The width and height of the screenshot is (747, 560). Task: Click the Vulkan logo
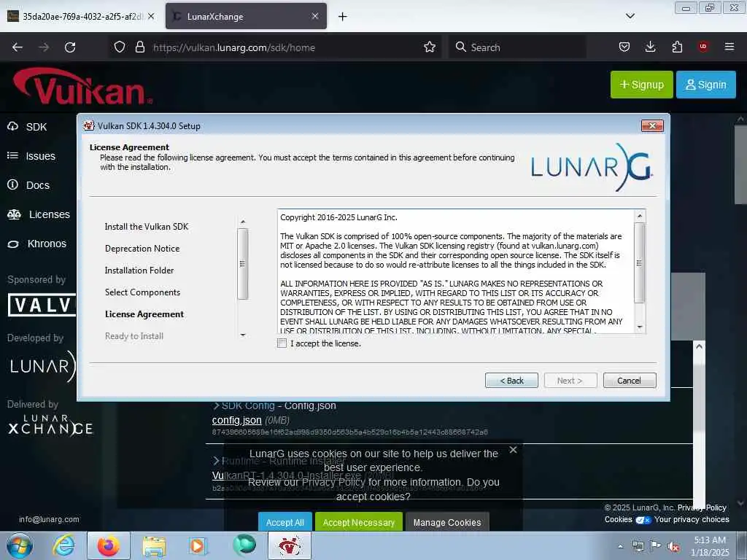coord(83,87)
